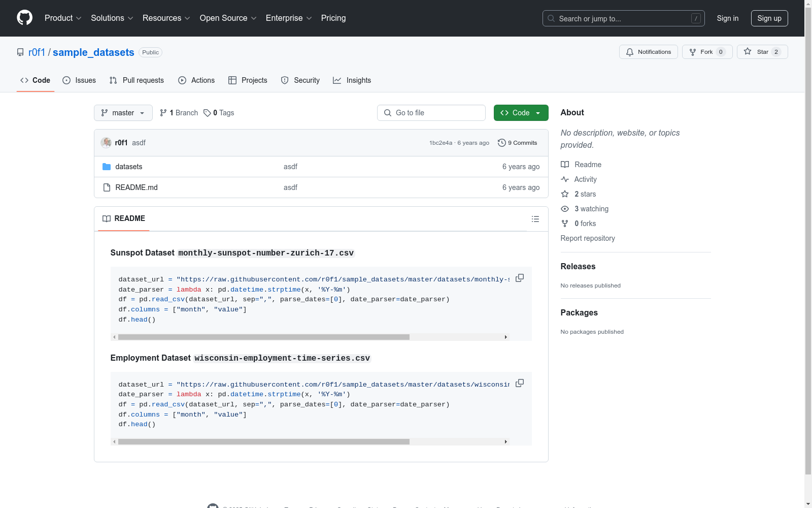This screenshot has width=812, height=508.
Task: Select the Code tab
Action: tap(36, 80)
